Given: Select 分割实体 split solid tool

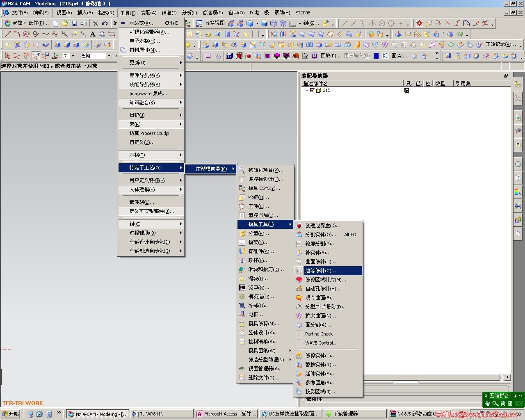Looking at the screenshot, I should 328,235.
